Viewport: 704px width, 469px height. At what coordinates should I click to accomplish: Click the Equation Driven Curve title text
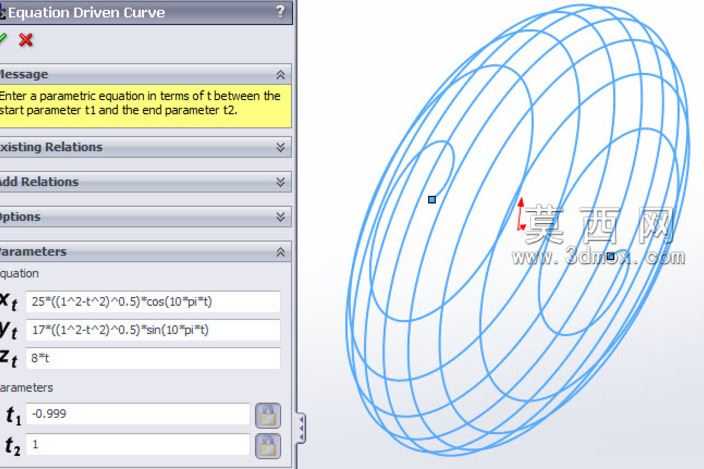(x=86, y=13)
